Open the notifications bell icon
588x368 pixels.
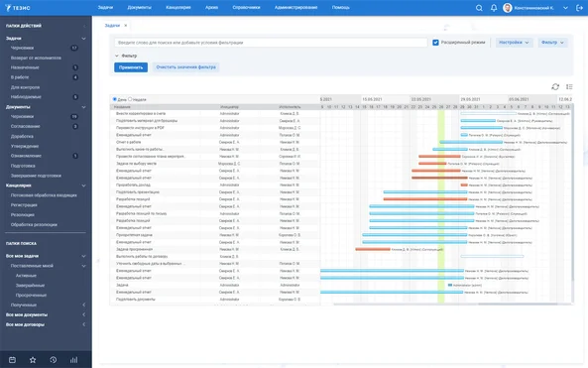pyautogui.click(x=494, y=8)
